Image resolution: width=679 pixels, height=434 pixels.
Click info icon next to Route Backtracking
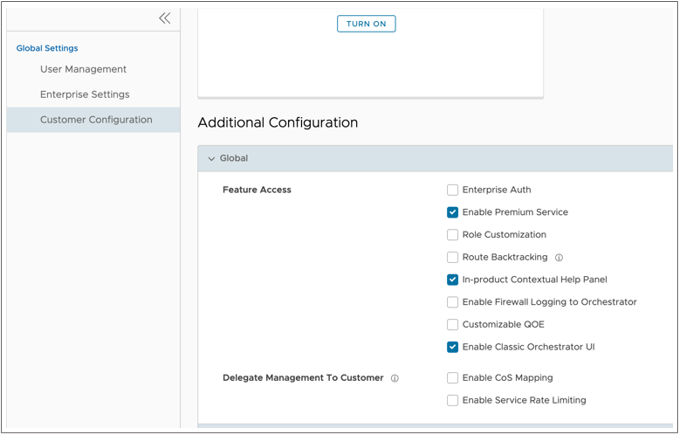[x=559, y=257]
